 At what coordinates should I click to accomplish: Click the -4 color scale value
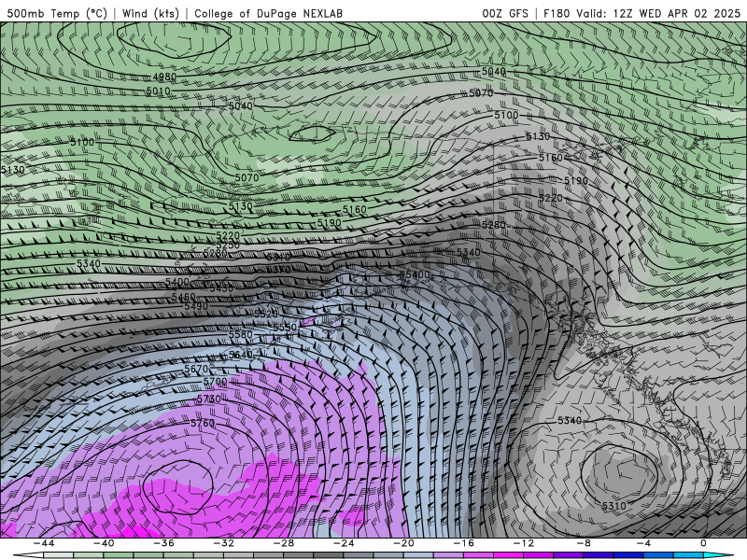tap(644, 543)
